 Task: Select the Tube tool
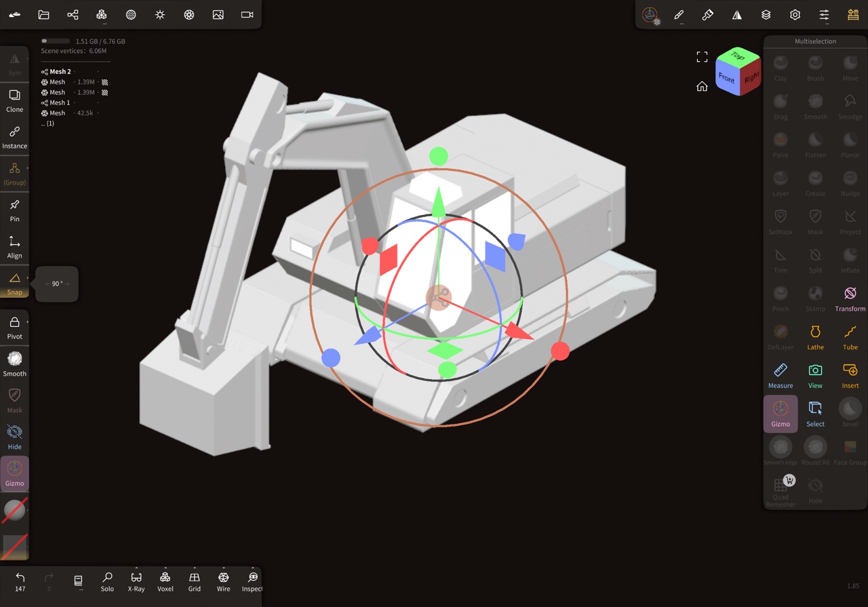click(x=850, y=337)
